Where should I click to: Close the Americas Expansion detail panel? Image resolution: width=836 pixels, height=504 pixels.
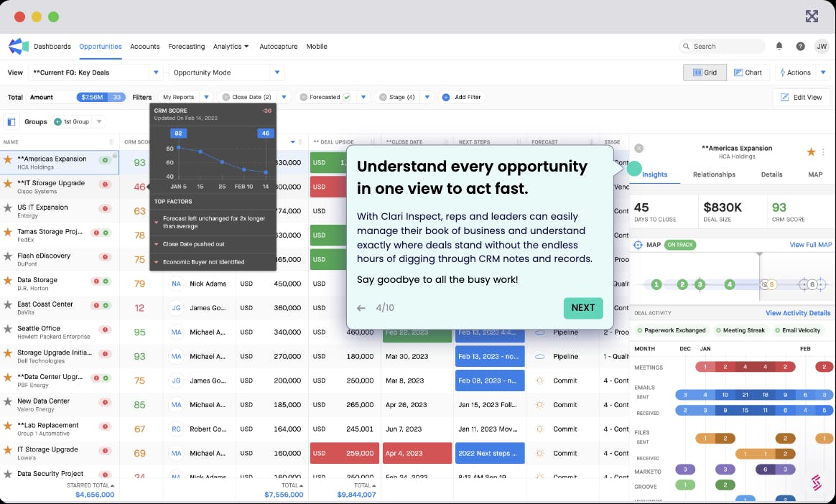(x=639, y=149)
